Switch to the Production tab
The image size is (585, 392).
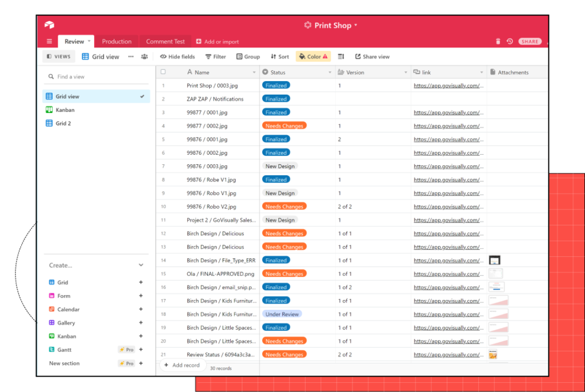click(x=117, y=41)
